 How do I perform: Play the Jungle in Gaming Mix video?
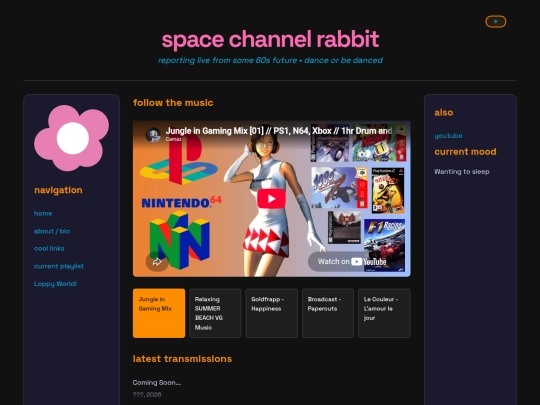tap(271, 199)
